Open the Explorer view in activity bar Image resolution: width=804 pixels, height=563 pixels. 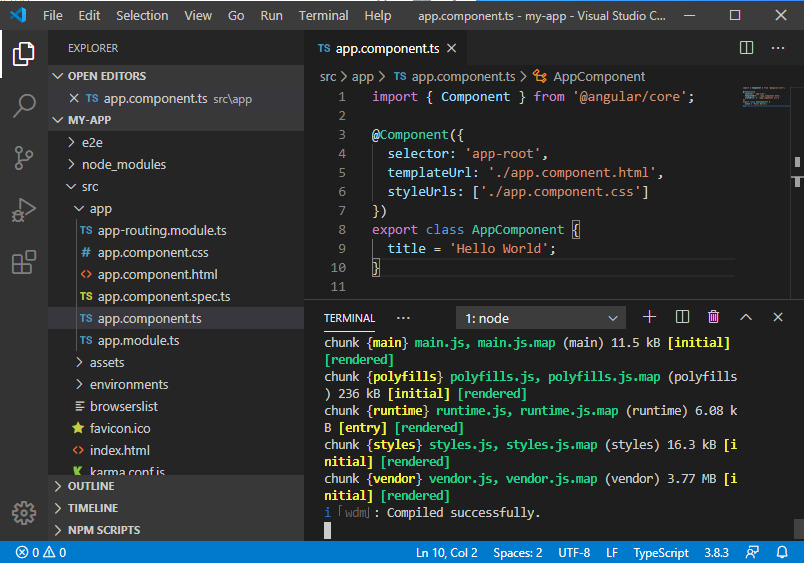pos(24,53)
